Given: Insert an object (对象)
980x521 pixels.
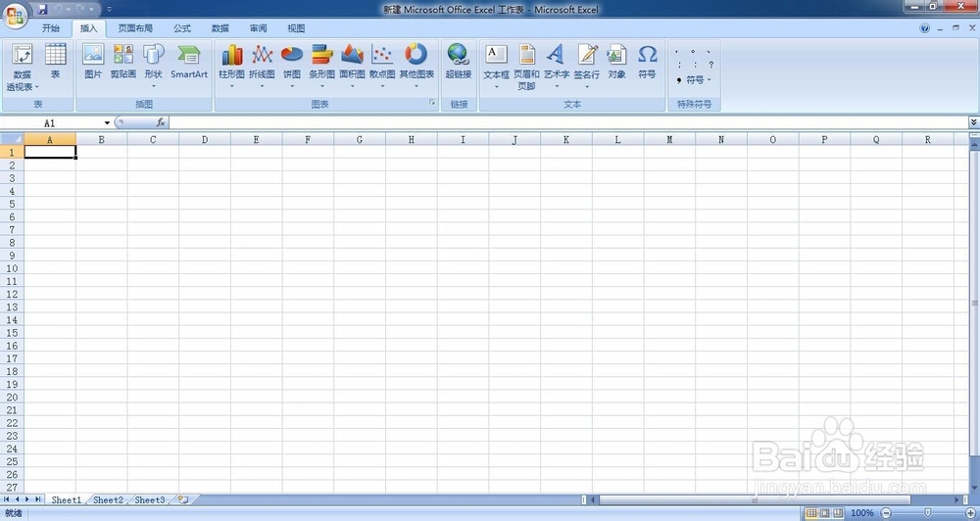Looking at the screenshot, I should click(x=616, y=62).
